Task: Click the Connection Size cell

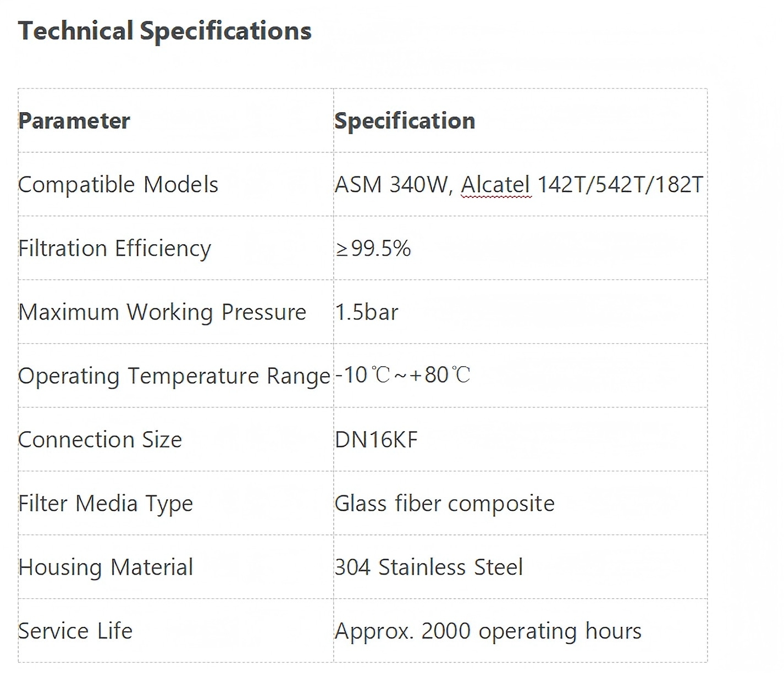Action: tap(100, 440)
